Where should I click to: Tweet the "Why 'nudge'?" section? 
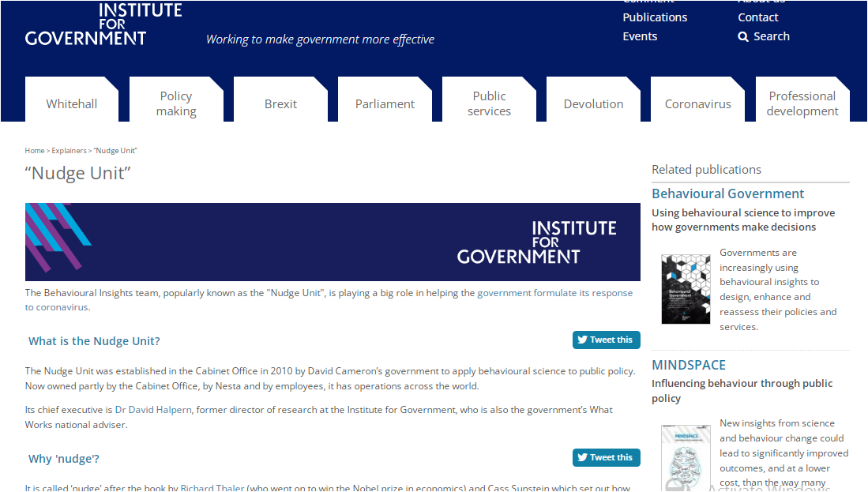[606, 457]
